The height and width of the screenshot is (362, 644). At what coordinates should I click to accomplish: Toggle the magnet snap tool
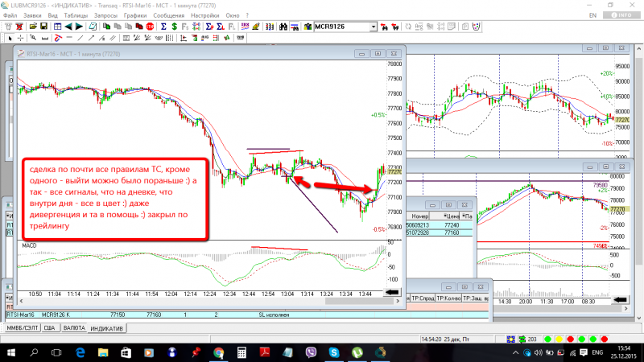click(58, 38)
